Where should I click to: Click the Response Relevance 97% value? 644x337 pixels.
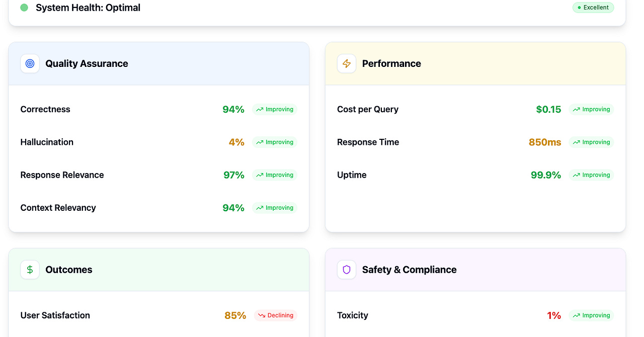[x=234, y=175]
